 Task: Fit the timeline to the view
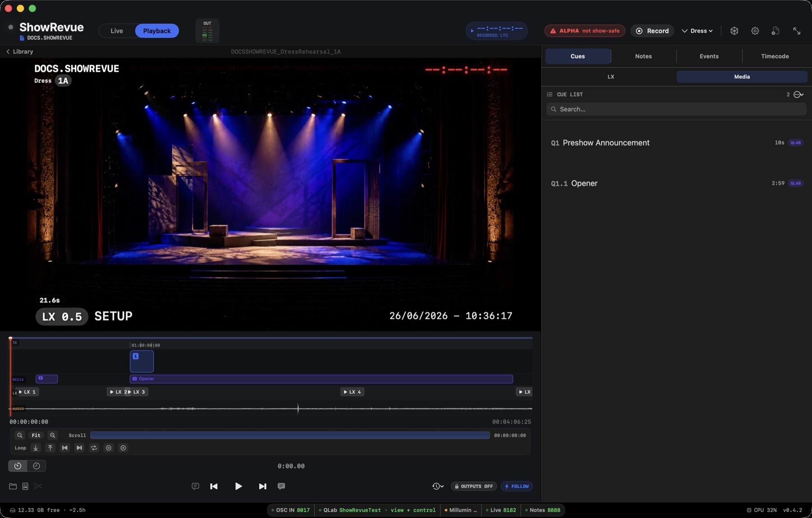[36, 435]
